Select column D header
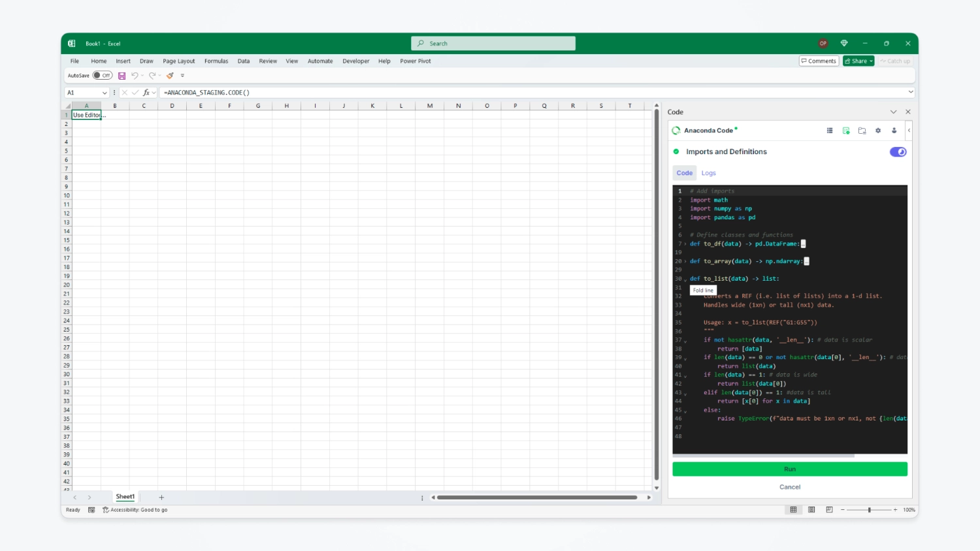Image resolution: width=980 pixels, height=551 pixels. (172, 106)
